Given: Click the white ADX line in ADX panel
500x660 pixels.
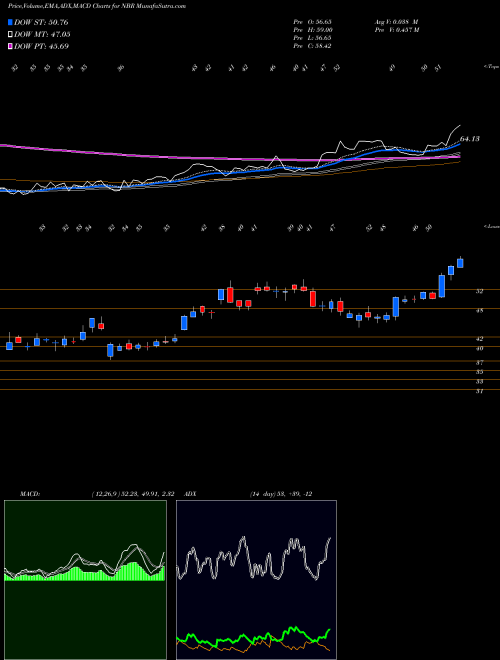Looking at the screenshot, I should (253, 558).
